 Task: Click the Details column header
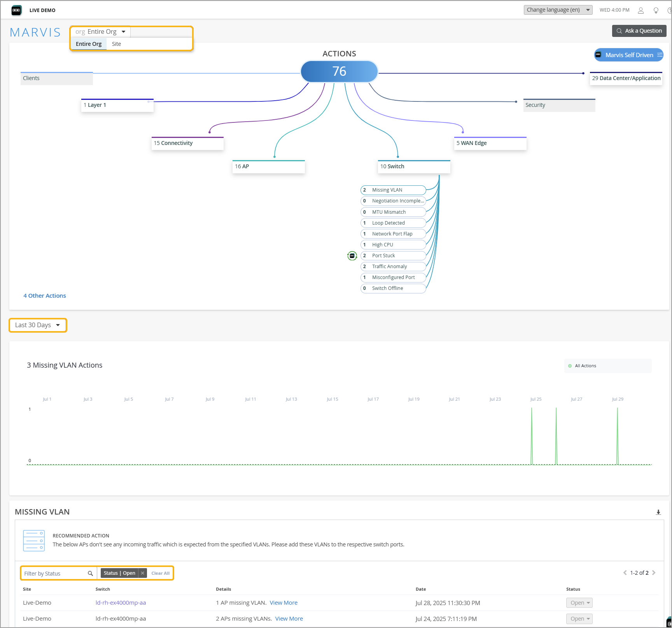(x=223, y=589)
